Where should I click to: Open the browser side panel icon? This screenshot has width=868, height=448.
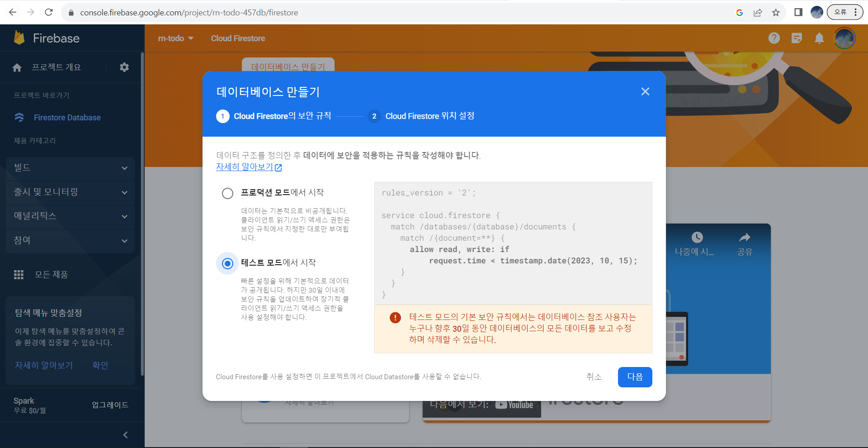[x=798, y=12]
